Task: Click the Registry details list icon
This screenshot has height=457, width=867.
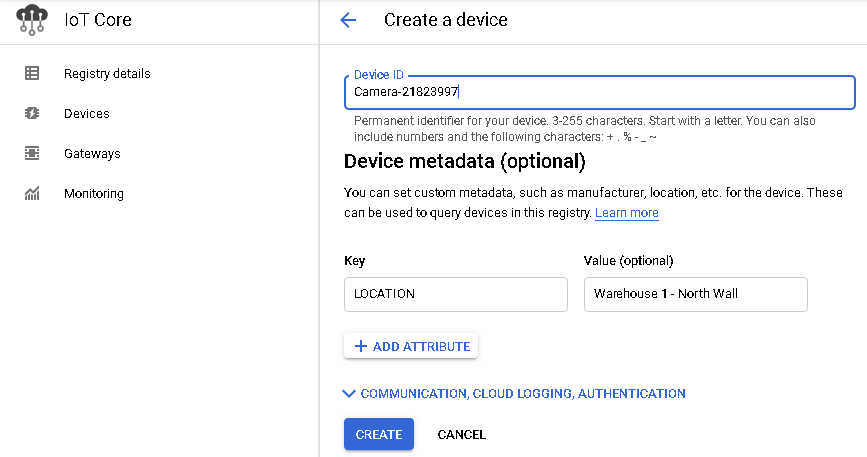Action: pyautogui.click(x=32, y=73)
